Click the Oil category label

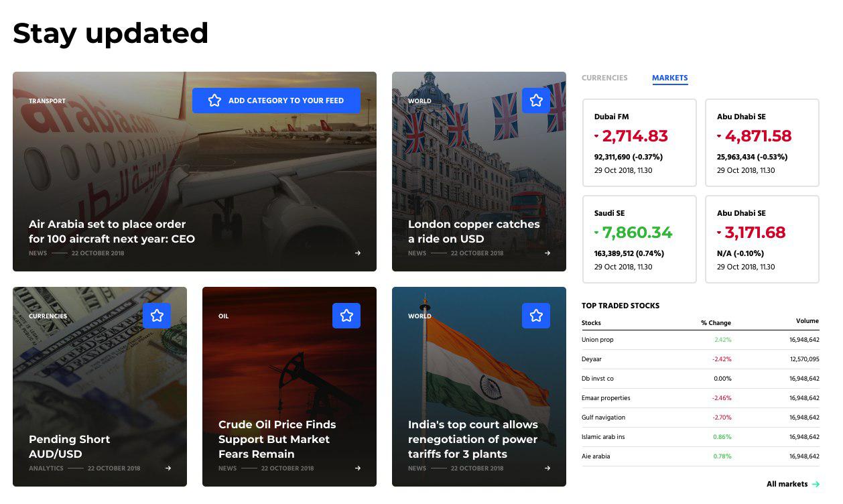click(x=223, y=316)
